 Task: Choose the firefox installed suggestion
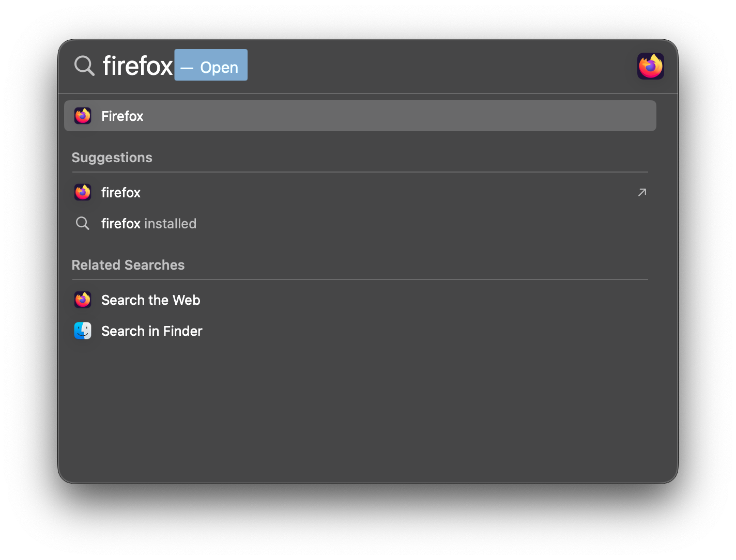point(360,224)
